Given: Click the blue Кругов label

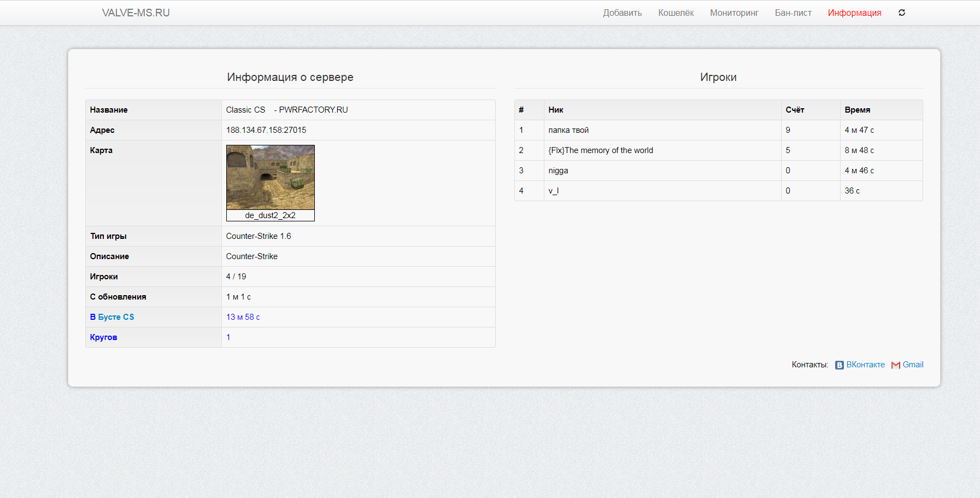Looking at the screenshot, I should tap(103, 337).
